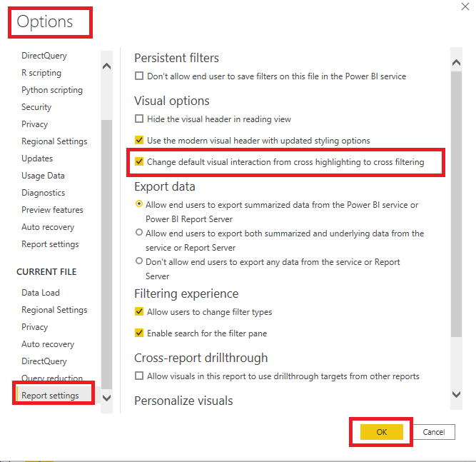
Task: Click sidebar scroll up arrow
Action: click(106, 66)
